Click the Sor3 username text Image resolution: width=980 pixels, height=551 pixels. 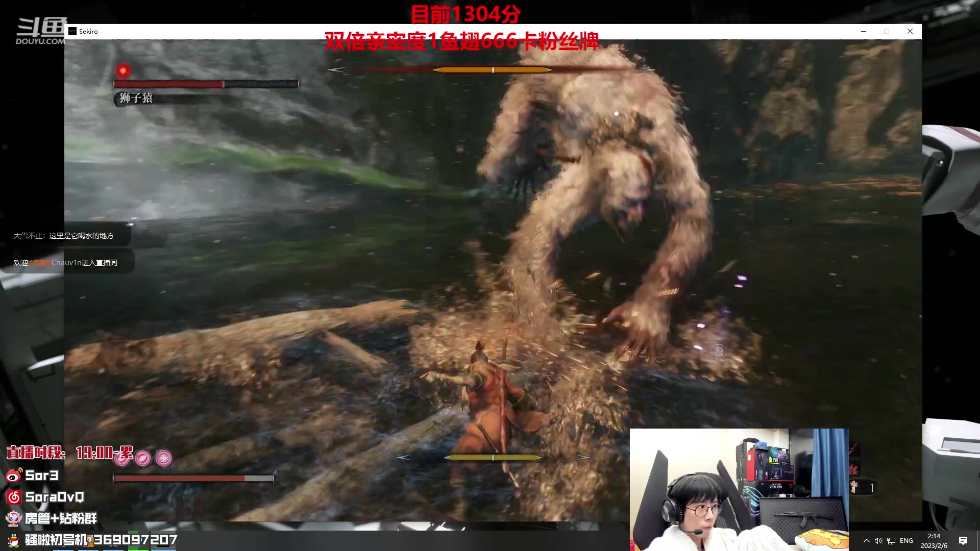pyautogui.click(x=42, y=475)
